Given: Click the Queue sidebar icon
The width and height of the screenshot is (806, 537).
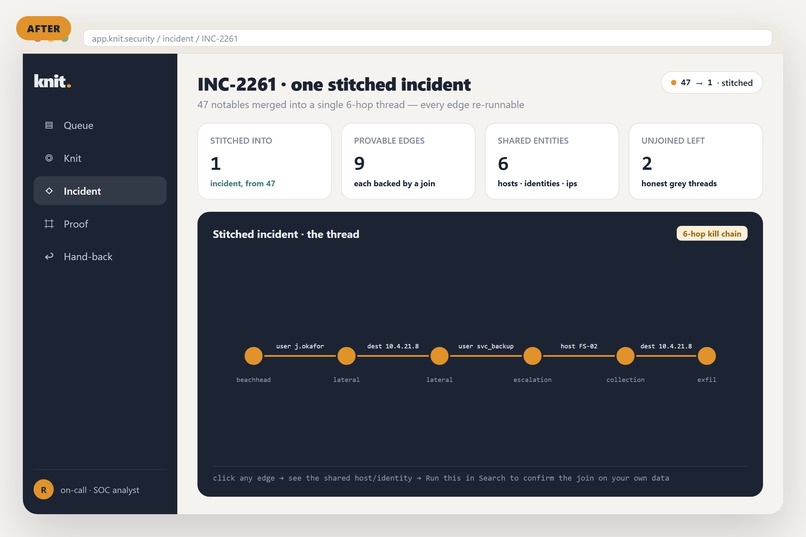Looking at the screenshot, I should click(x=49, y=125).
